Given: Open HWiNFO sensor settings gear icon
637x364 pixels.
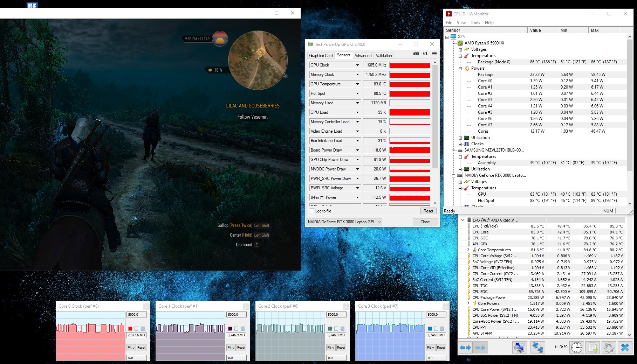Looking at the screenshot, I should 609,348.
